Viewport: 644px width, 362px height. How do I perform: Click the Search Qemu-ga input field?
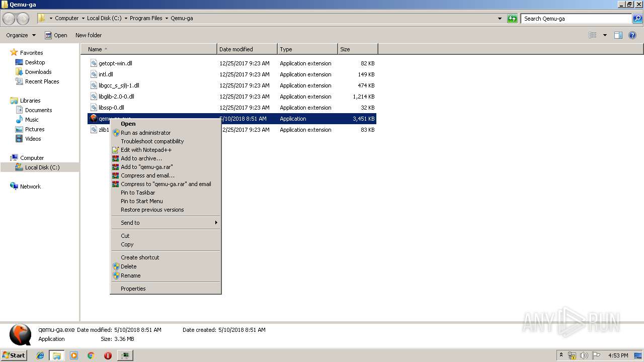[576, 19]
